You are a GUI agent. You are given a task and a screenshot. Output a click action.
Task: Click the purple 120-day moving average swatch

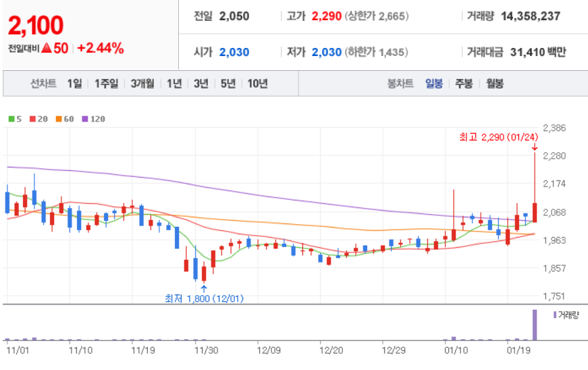(85, 119)
